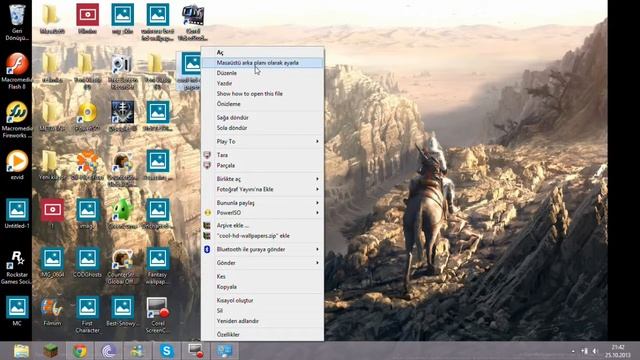
Task: Select the Rockstar Games Social Club shortcut
Action: [x=17, y=267]
